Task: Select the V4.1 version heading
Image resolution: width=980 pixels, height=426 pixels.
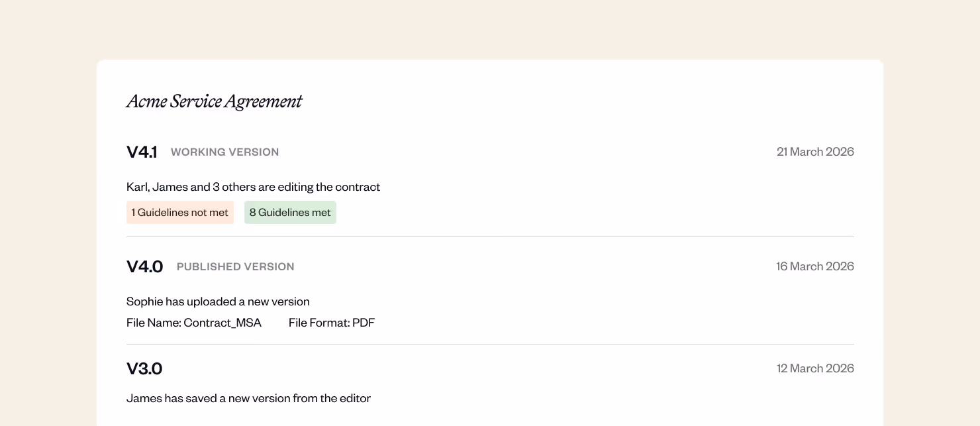Action: click(142, 152)
